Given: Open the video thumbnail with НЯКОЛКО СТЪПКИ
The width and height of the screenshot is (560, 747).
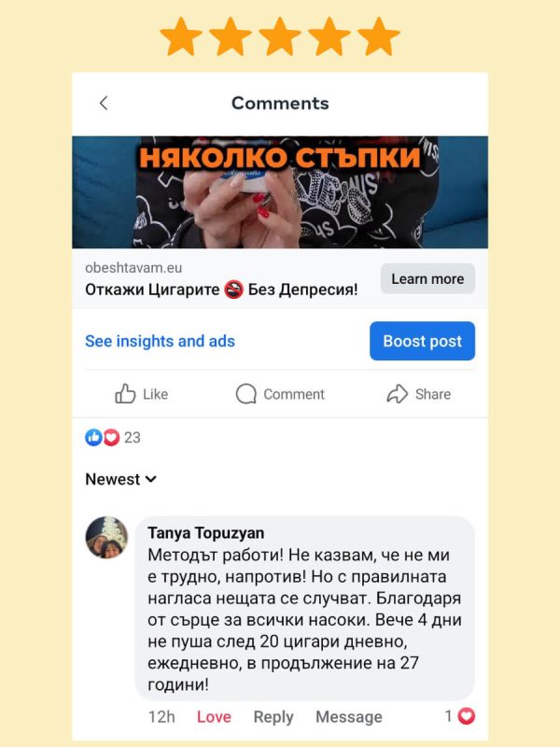Looking at the screenshot, I should pyautogui.click(x=280, y=192).
